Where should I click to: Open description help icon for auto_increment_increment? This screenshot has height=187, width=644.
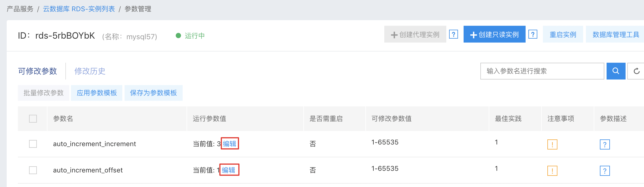605,144
